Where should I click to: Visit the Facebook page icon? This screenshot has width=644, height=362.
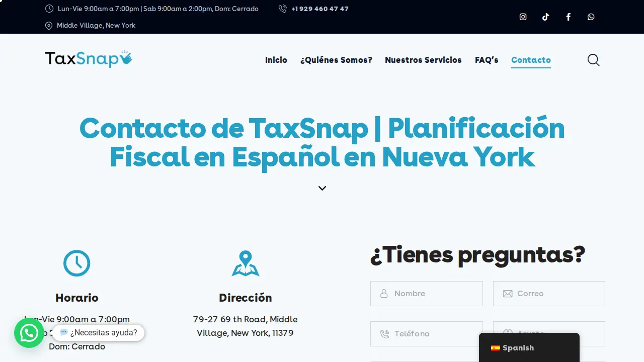569,17
